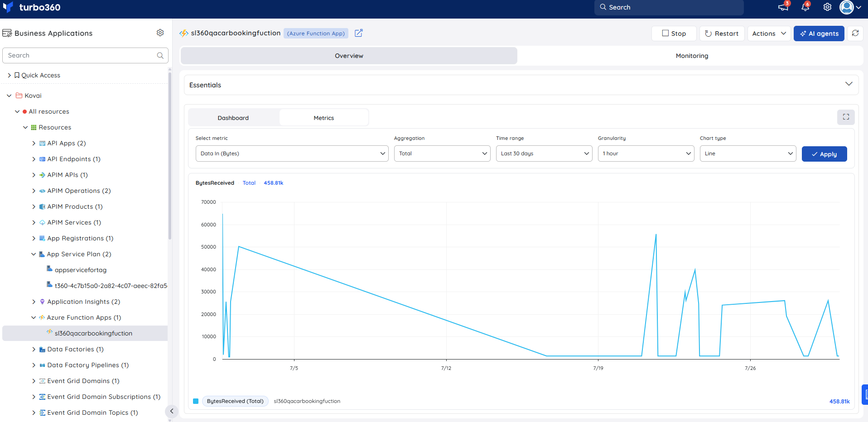Open AI agents button
This screenshot has height=422, width=868.
[819, 34]
